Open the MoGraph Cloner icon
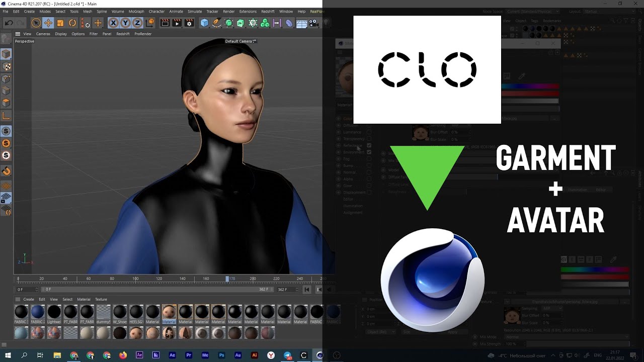 (x=253, y=23)
